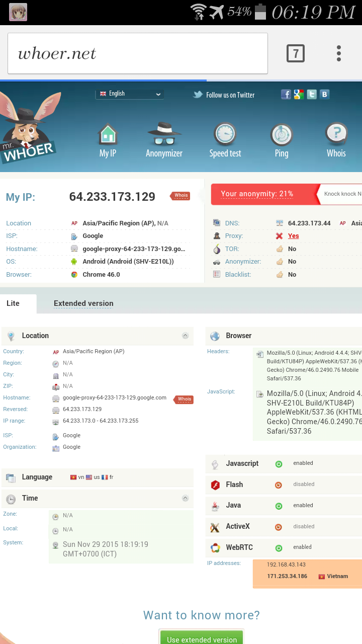
Task: Collapse the Time section chevron
Action: 185,498
